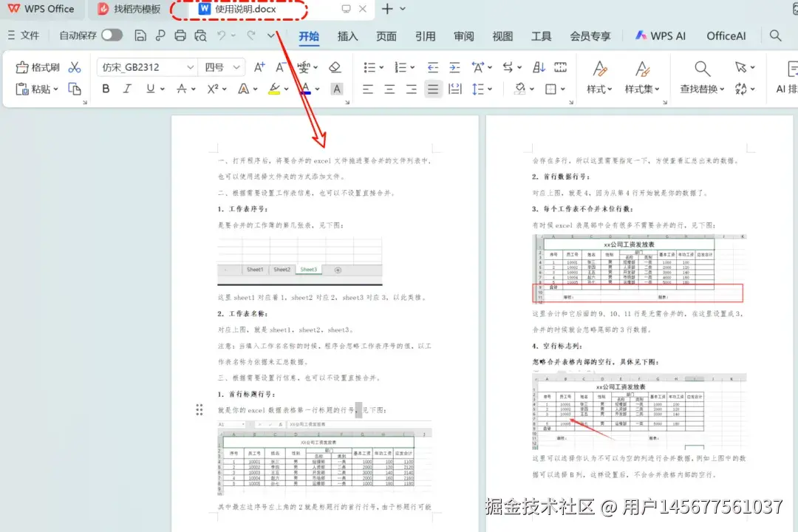The image size is (798, 532).
Task: Click 查找替换 find and replace
Action: (702, 78)
